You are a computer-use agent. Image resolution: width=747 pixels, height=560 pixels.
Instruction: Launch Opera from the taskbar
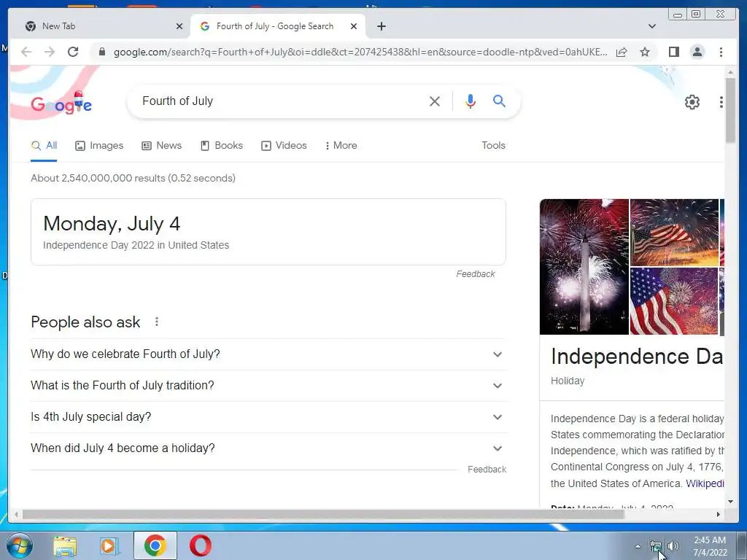point(201,545)
